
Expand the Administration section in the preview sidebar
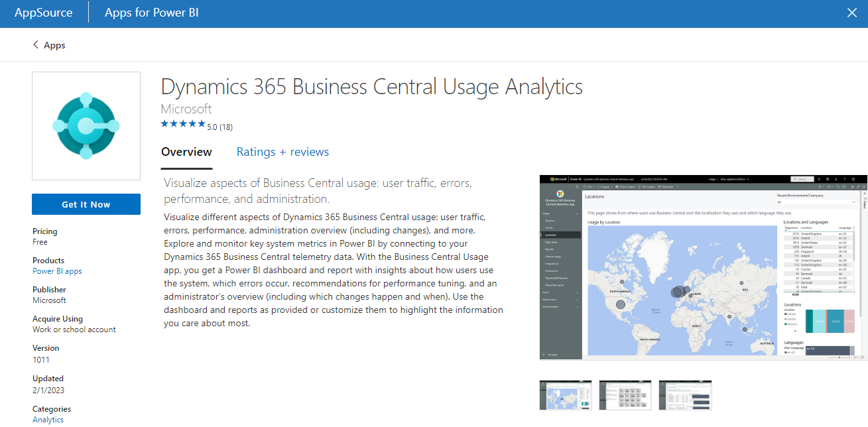point(550,306)
